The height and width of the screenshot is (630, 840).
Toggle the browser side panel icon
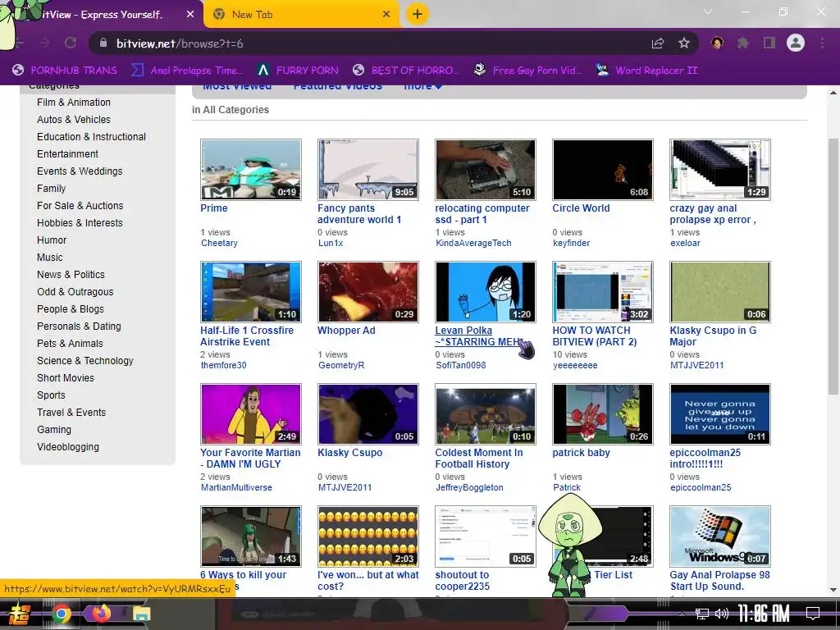769,43
